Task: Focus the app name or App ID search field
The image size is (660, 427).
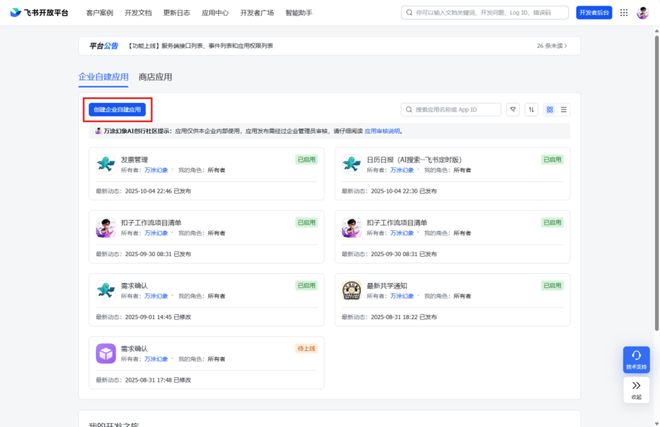Action: click(455, 110)
